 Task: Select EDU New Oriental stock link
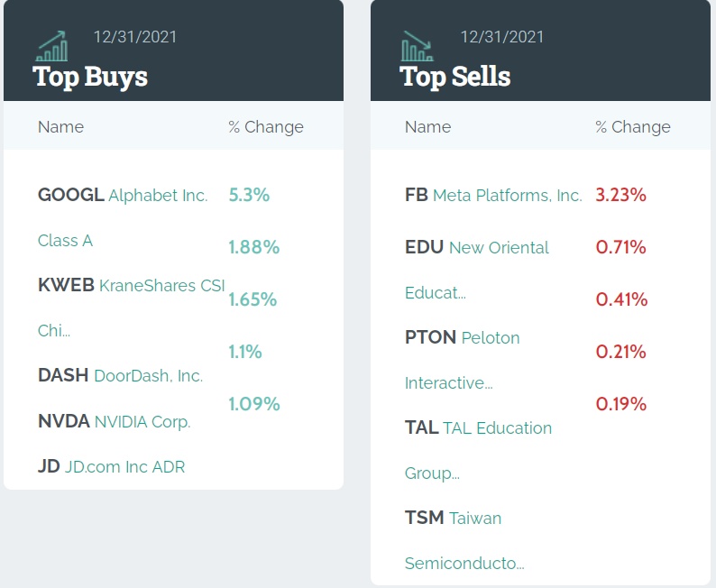[476, 247]
